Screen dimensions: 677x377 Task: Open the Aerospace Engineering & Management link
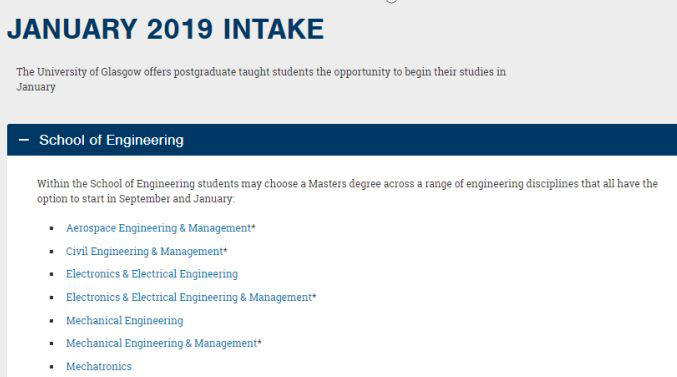[158, 228]
